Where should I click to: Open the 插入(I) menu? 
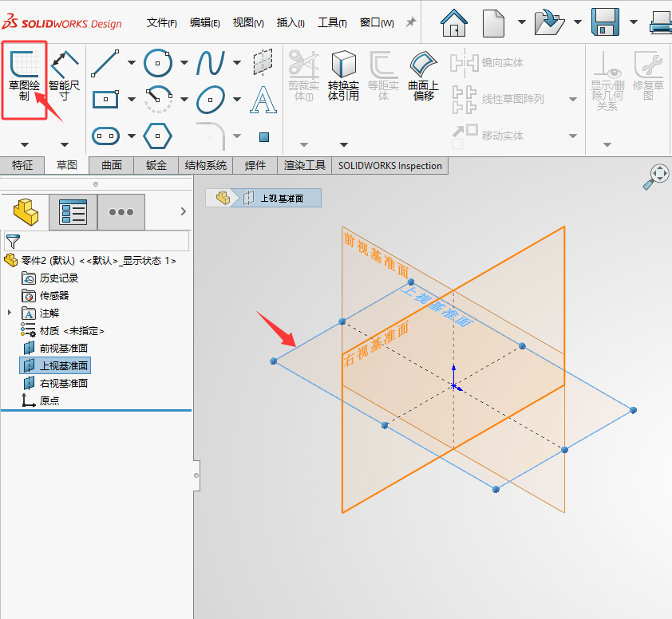[x=291, y=22]
